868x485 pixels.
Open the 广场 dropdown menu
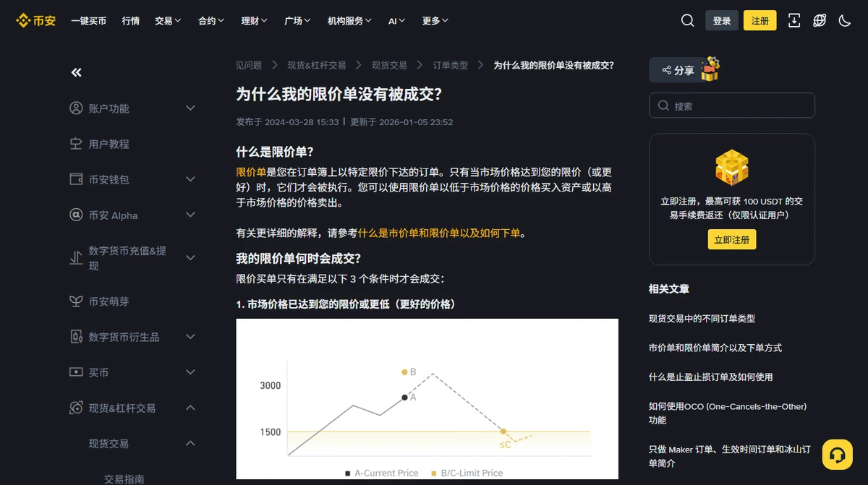(x=297, y=21)
